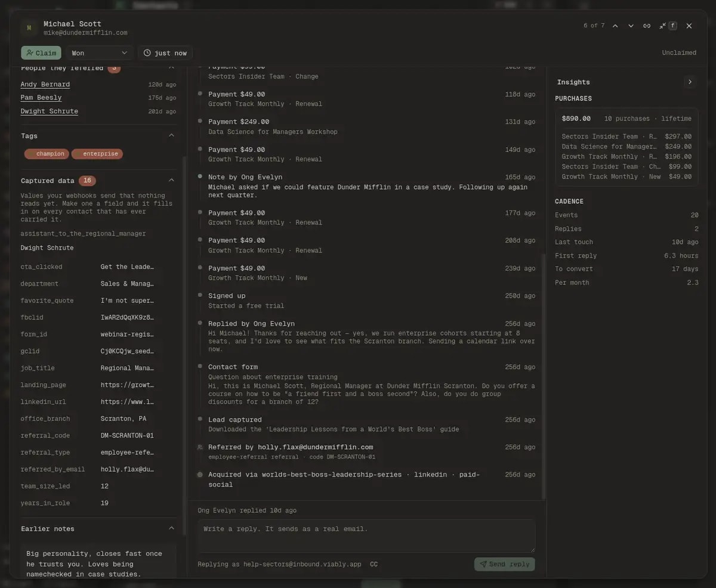
Task: Open the Won status dropdown
Action: pyautogui.click(x=100, y=53)
